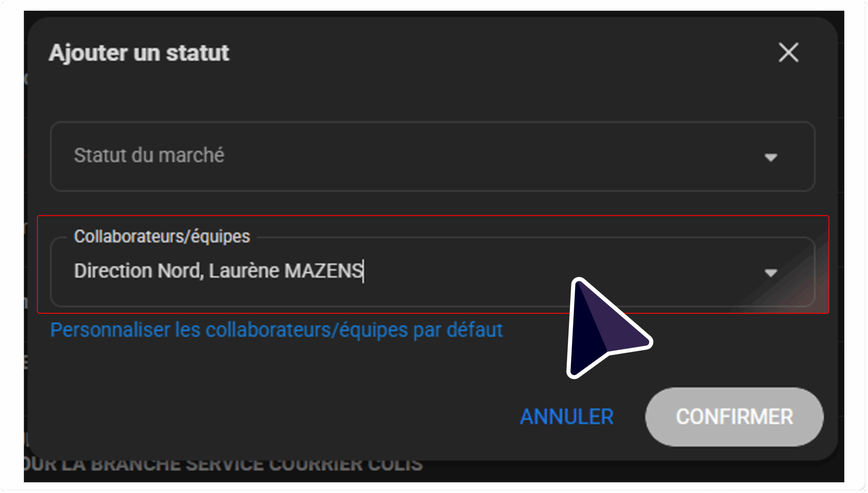Click the Collaborateurs/équipes floating label

pyautogui.click(x=162, y=236)
